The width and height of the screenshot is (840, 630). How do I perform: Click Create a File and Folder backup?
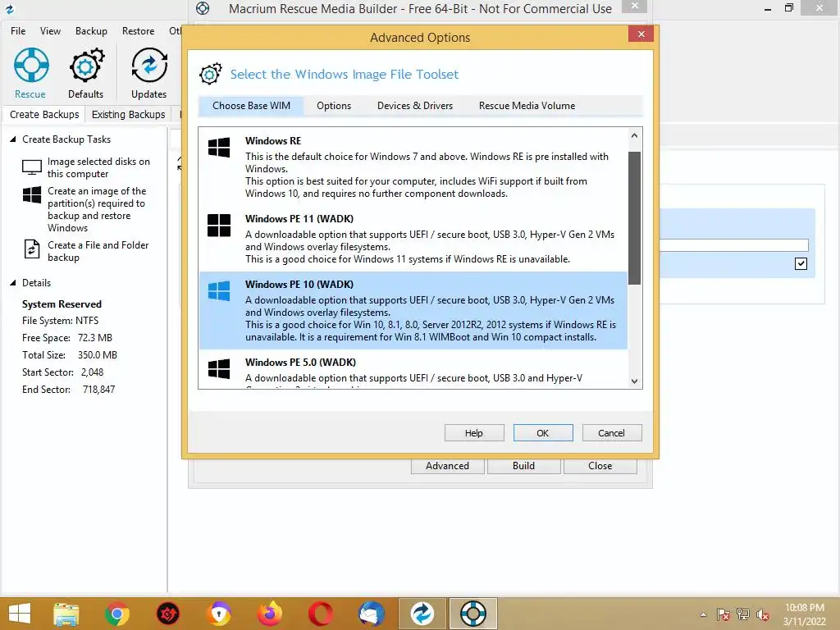click(x=98, y=251)
